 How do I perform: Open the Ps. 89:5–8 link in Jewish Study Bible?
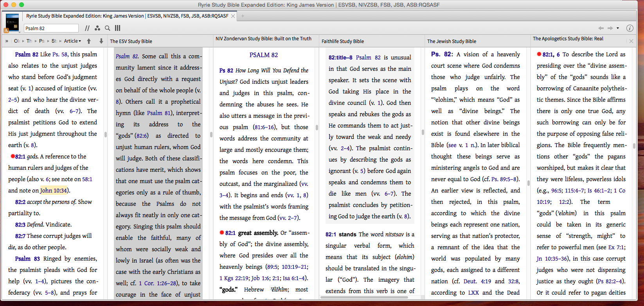pyautogui.click(x=504, y=179)
